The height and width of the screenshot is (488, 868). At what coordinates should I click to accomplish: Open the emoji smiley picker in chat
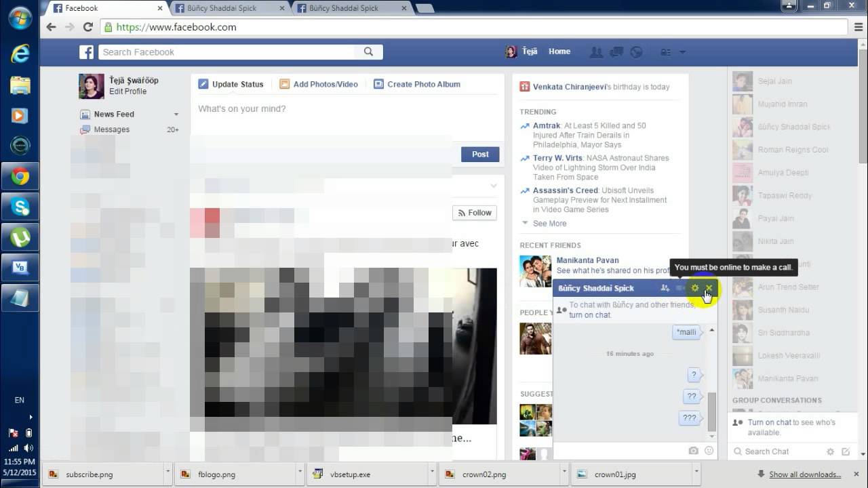tap(709, 451)
